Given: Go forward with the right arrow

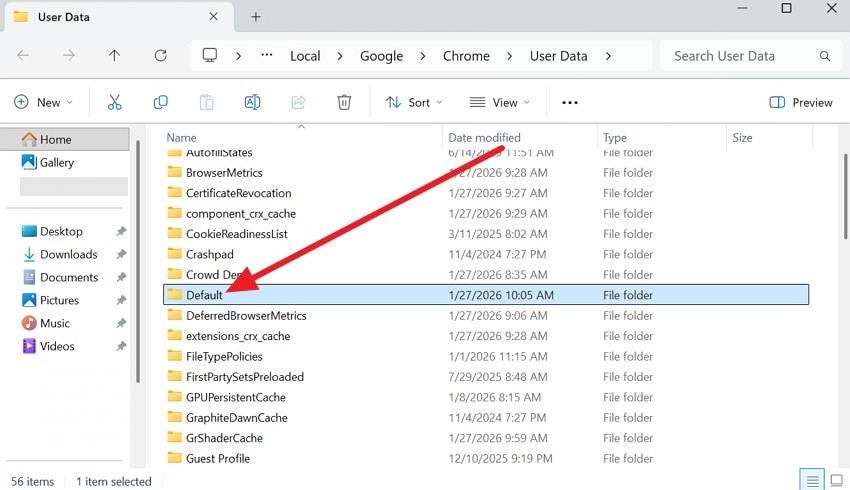Looking at the screenshot, I should 68,55.
